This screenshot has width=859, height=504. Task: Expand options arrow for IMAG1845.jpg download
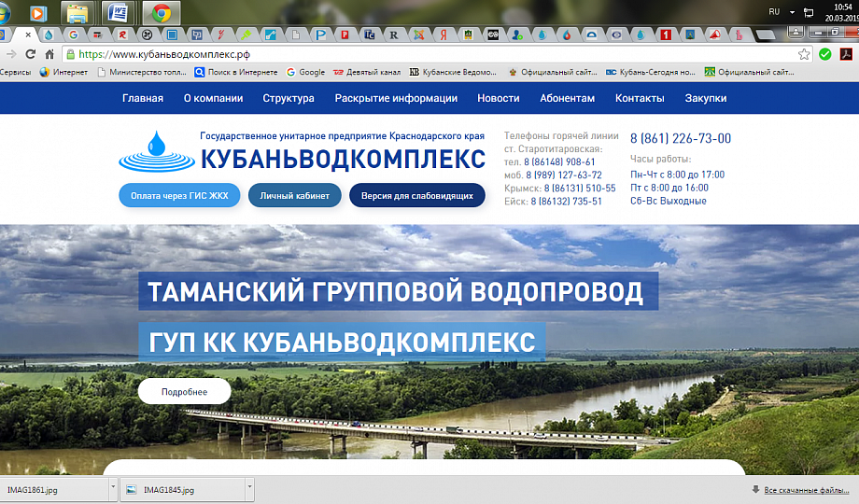click(x=249, y=488)
